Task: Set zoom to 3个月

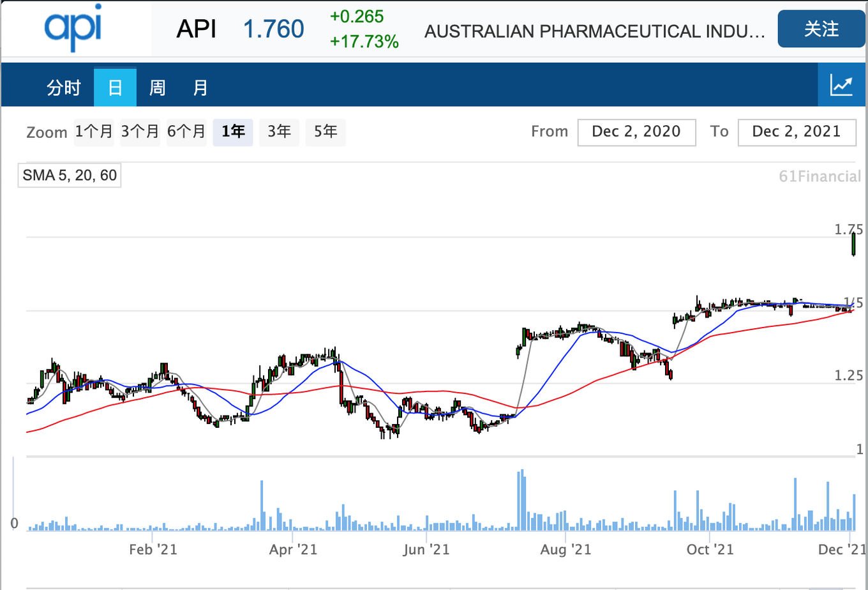Action: [x=140, y=132]
